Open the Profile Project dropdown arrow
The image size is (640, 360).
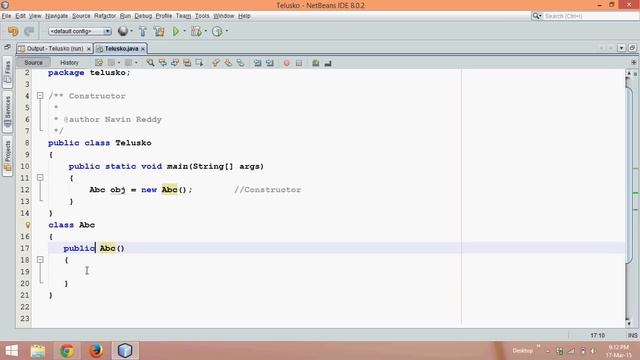click(x=227, y=31)
